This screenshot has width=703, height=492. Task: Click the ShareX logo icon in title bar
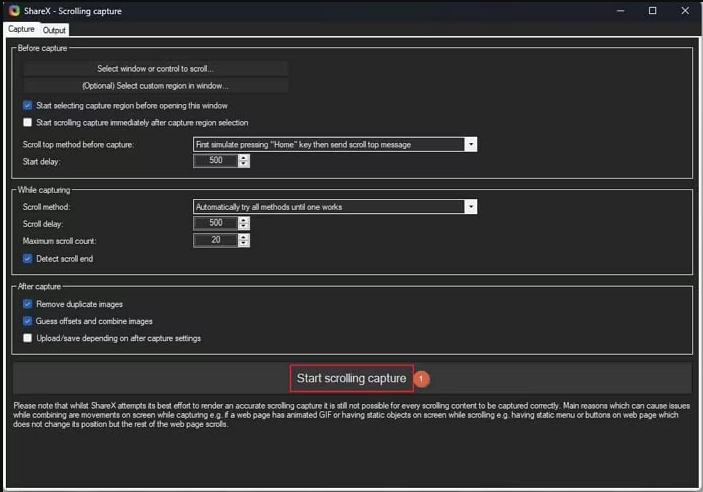(14, 11)
